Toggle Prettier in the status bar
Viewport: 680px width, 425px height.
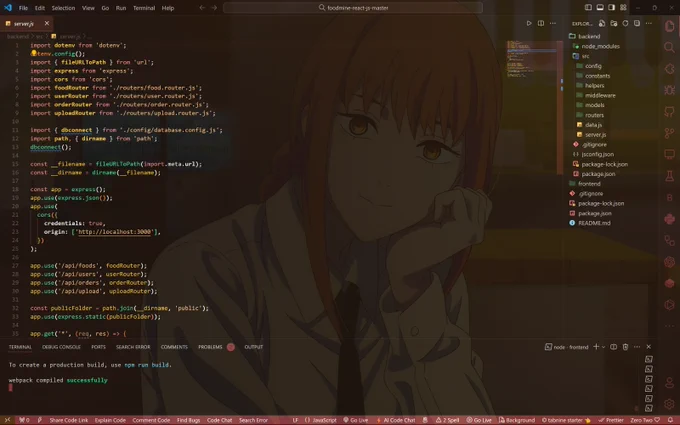coord(611,420)
